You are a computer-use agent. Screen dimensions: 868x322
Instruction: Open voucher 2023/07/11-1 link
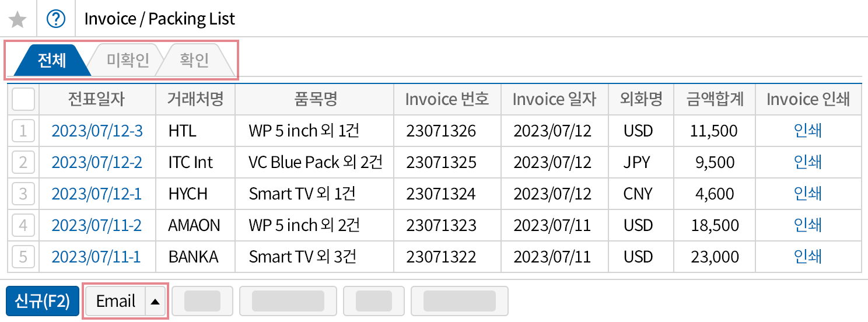(96, 257)
